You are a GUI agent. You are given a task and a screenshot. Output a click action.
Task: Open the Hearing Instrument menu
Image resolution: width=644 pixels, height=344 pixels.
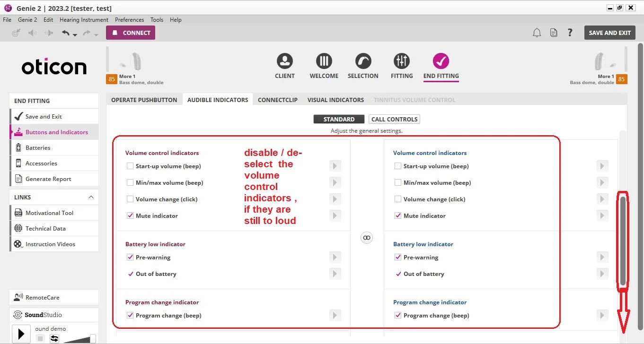[x=84, y=20]
